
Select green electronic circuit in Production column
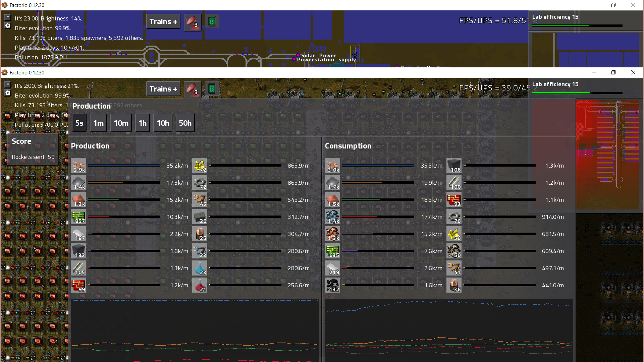click(x=78, y=217)
